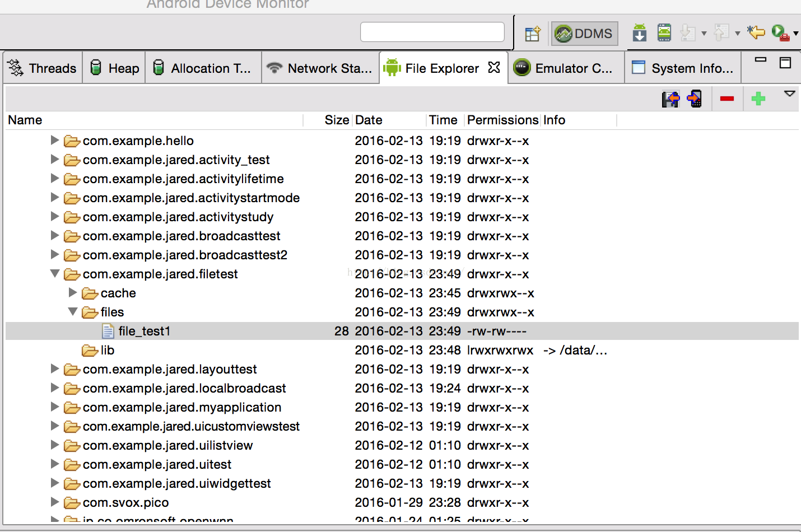Image resolution: width=801 pixels, height=532 pixels.
Task: Select the file_test1 file icon
Action: tap(108, 331)
